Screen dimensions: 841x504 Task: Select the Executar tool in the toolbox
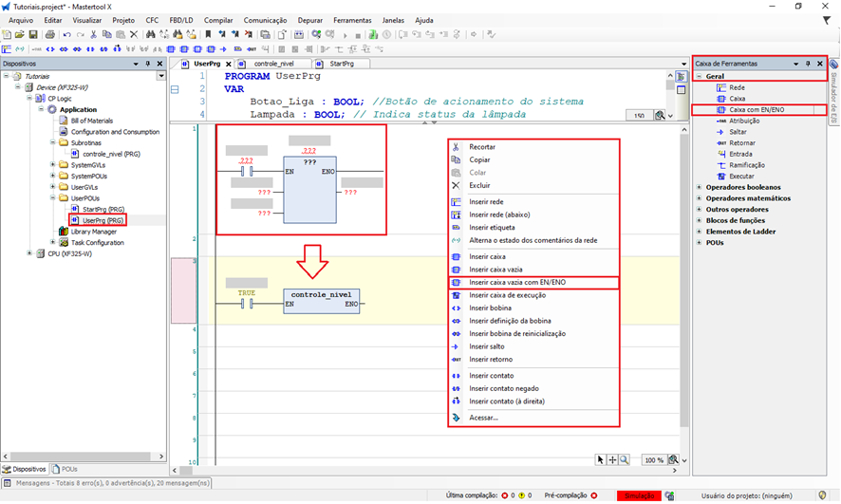click(x=742, y=176)
